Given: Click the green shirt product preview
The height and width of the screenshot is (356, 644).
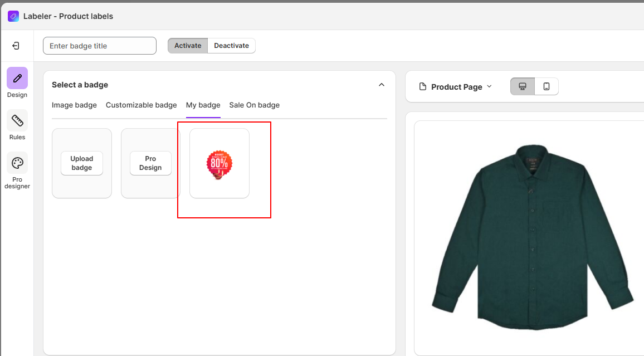Looking at the screenshot, I should coord(532,237).
